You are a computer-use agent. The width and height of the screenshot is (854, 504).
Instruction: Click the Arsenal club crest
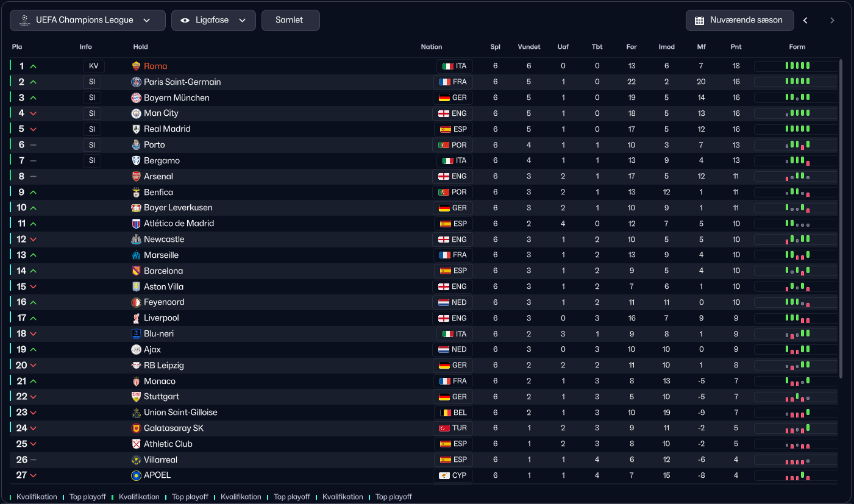pyautogui.click(x=137, y=176)
